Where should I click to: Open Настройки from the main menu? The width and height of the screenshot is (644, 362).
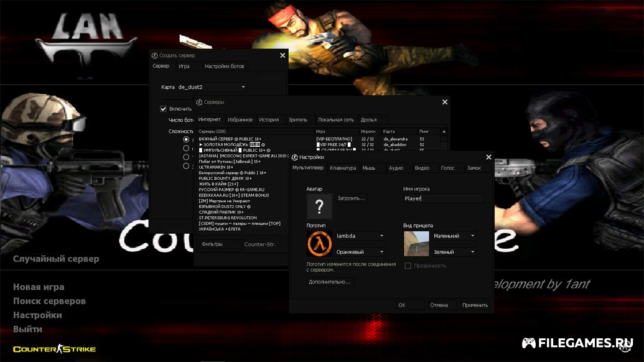37,315
